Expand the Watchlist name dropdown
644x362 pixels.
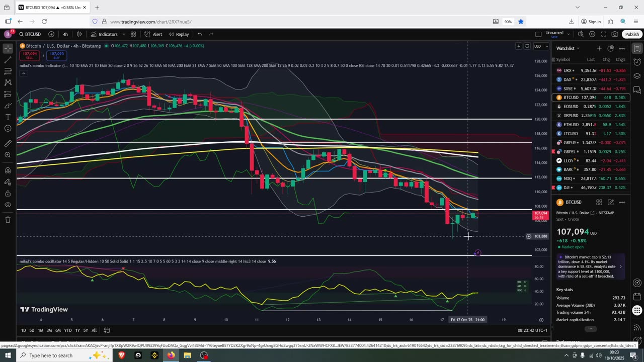(568, 48)
